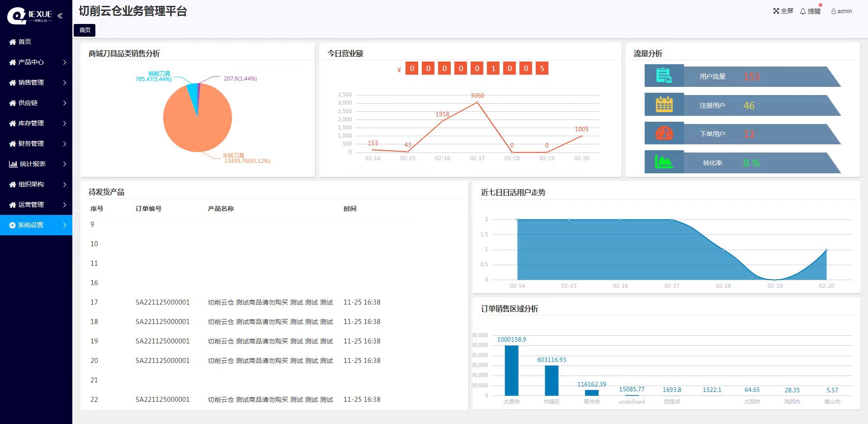Click the gear icon beside 系统设置
This screenshot has width=868, height=424.
(x=13, y=225)
